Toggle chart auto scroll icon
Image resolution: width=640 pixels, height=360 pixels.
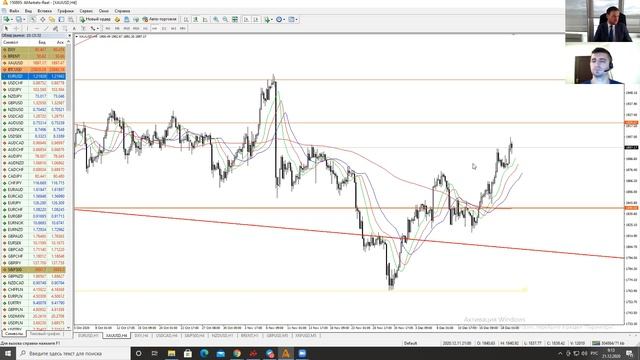247,19
